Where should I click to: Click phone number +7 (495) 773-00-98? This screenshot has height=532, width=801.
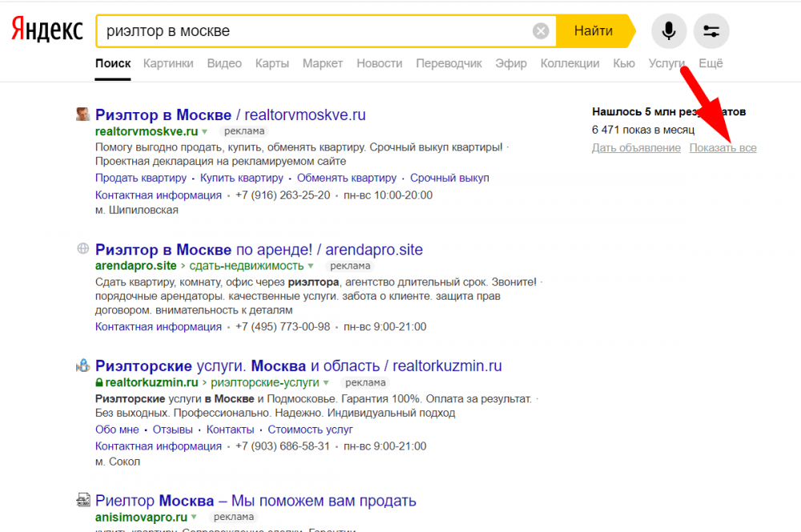pos(283,327)
